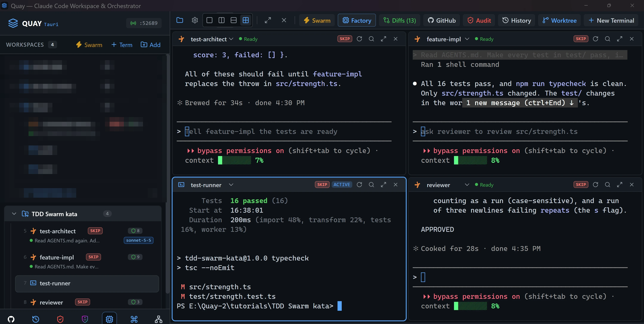Open the Factory tab
The image size is (644, 324).
pyautogui.click(x=356, y=20)
